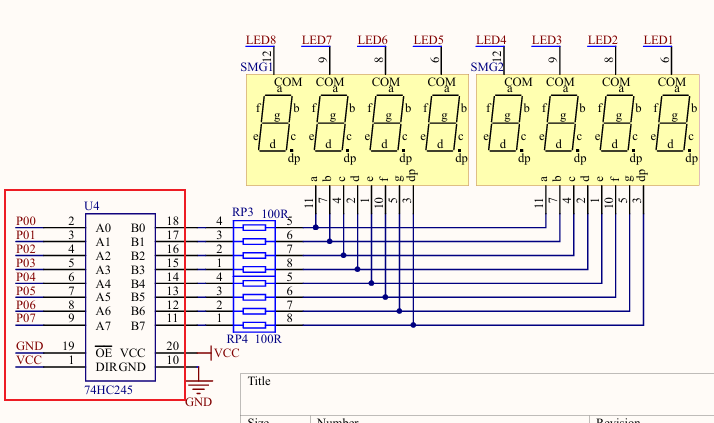The height and width of the screenshot is (423, 714).
Task: Select pin B3 of the 74HC245
Action: pos(138,270)
